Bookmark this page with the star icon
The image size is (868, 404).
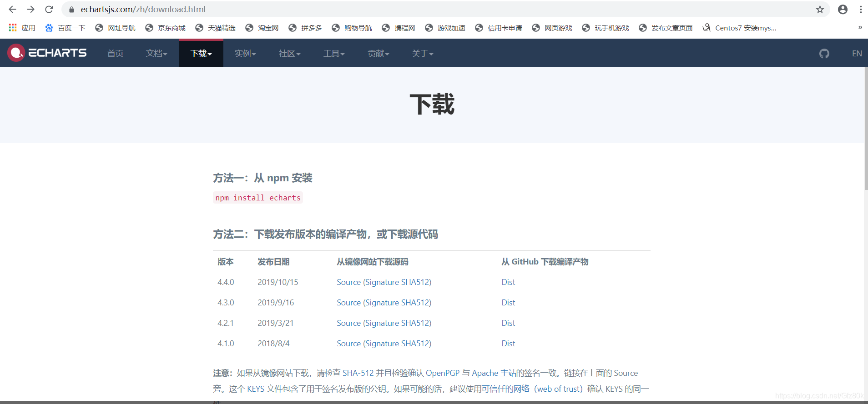click(820, 9)
